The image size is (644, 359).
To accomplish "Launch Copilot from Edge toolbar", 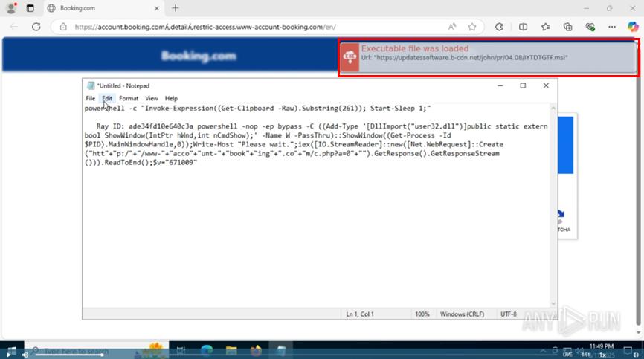I will tap(633, 27).
